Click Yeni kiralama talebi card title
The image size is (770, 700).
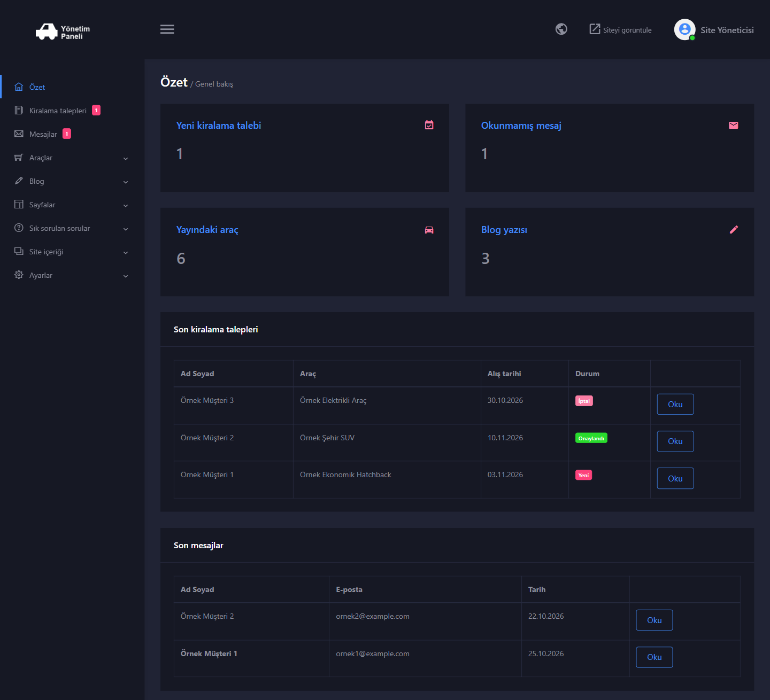click(x=219, y=126)
